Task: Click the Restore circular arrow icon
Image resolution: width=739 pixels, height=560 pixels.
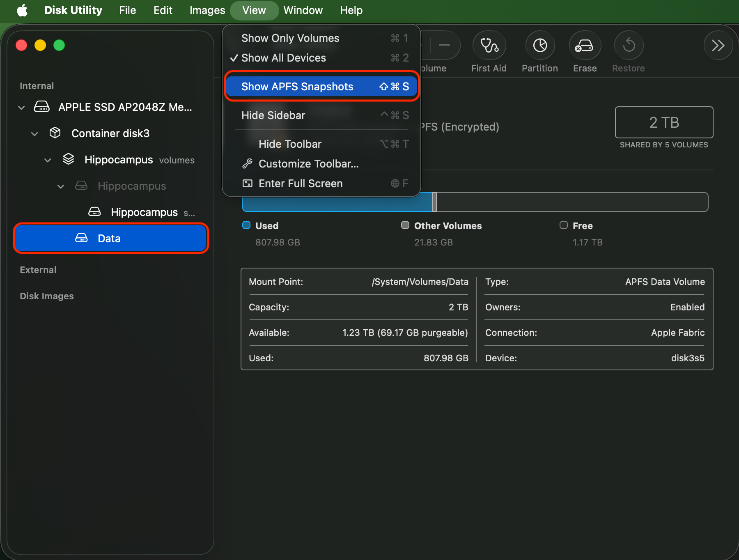Action: pos(629,46)
